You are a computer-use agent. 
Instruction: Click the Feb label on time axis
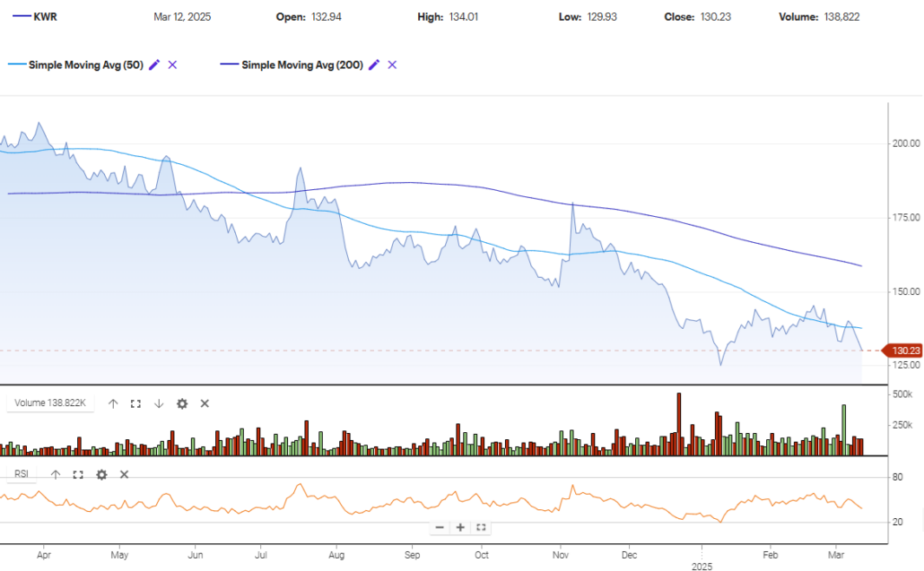[771, 555]
